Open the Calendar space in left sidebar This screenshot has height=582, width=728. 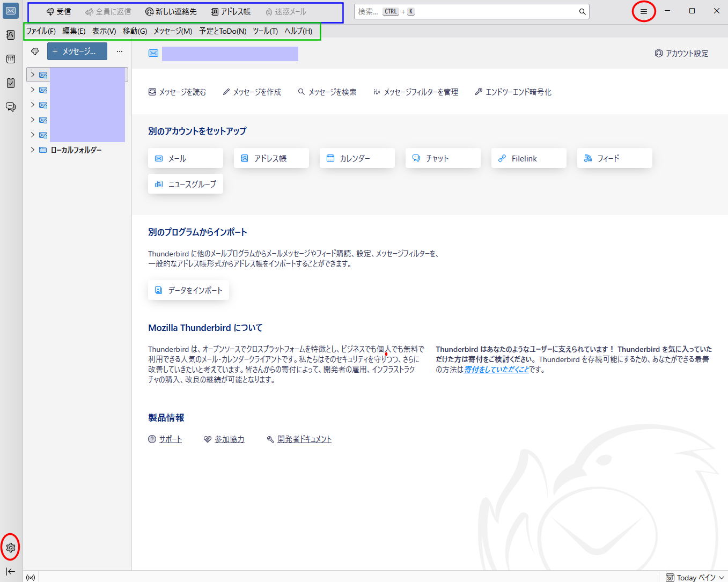[x=11, y=59]
